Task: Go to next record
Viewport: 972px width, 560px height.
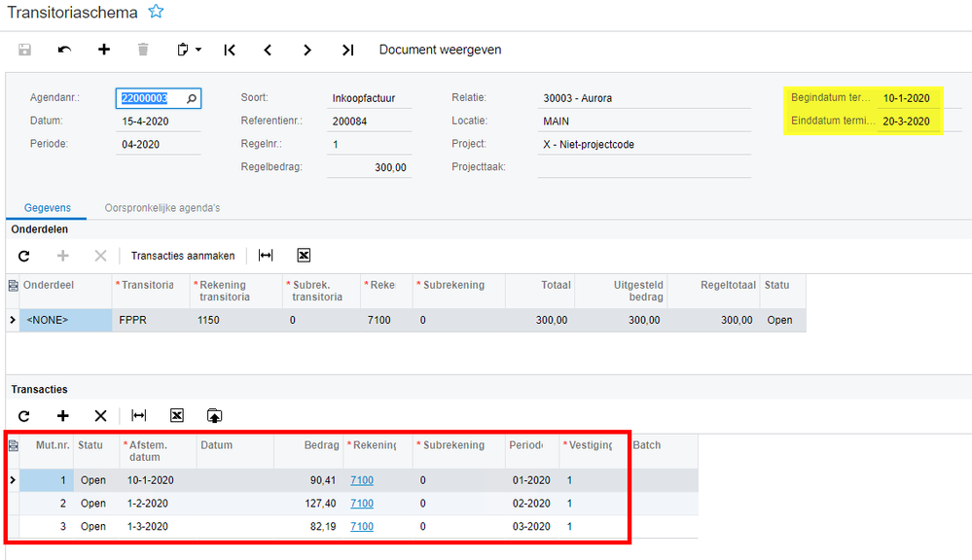Action: [x=307, y=50]
